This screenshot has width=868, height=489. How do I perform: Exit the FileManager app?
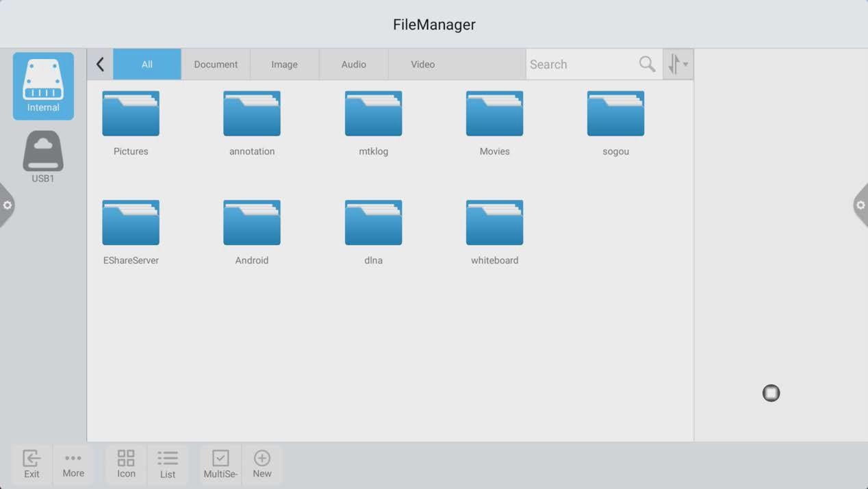tap(31, 464)
